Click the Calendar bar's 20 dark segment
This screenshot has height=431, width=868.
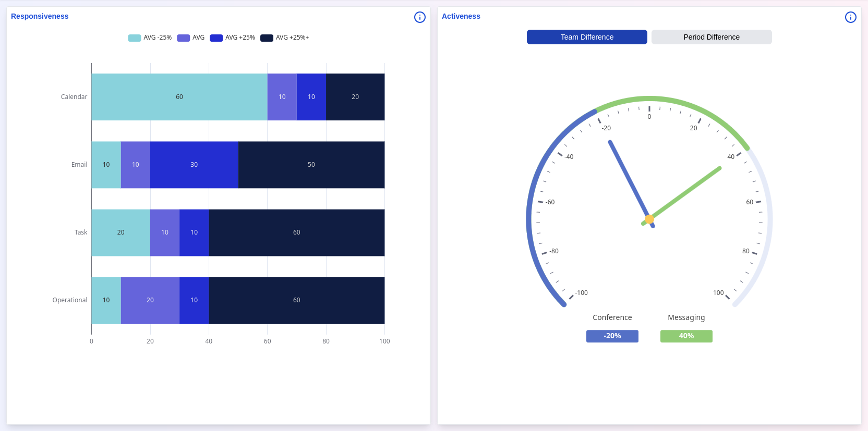(355, 97)
